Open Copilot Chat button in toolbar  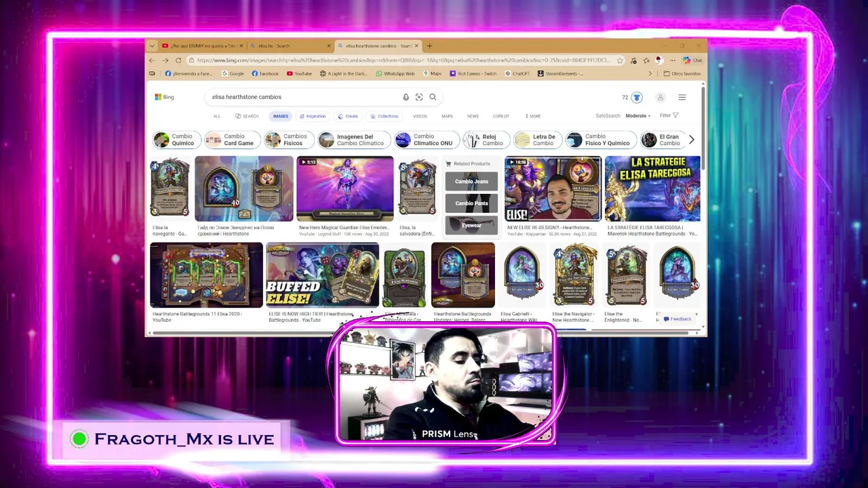(692, 60)
